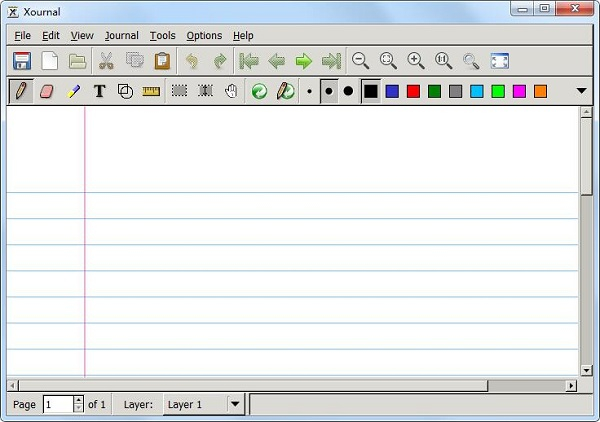Open the Tools menu
This screenshot has width=600, height=422.
(x=162, y=35)
